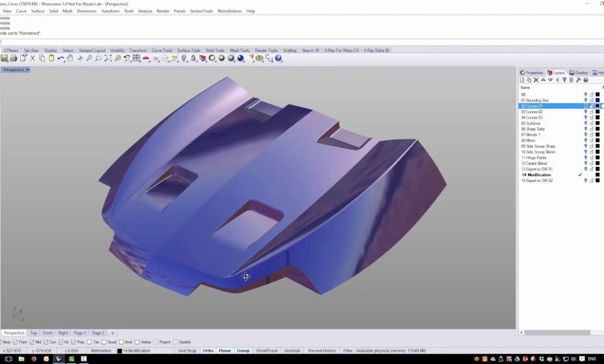The image size is (604, 364).
Task: Toggle the Planar status button
Action: (225, 350)
